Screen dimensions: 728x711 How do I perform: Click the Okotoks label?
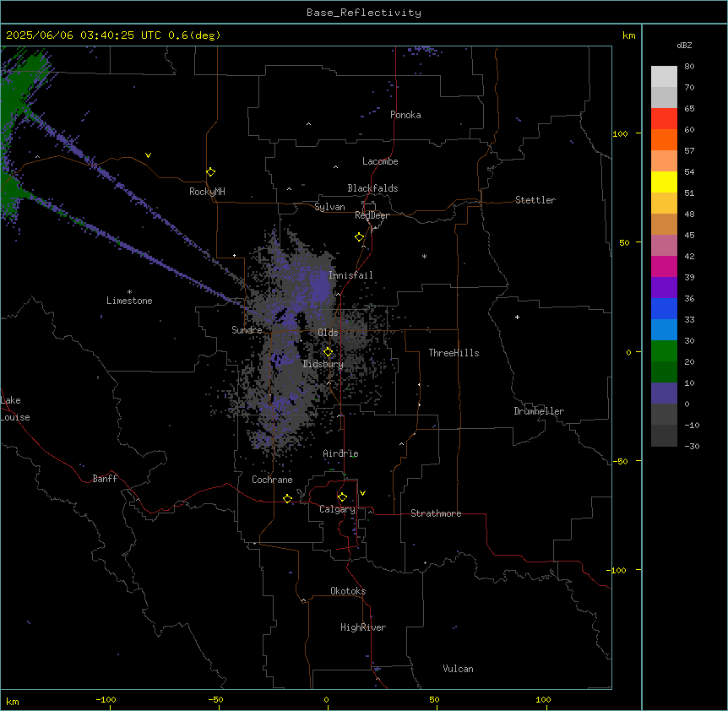tap(348, 591)
